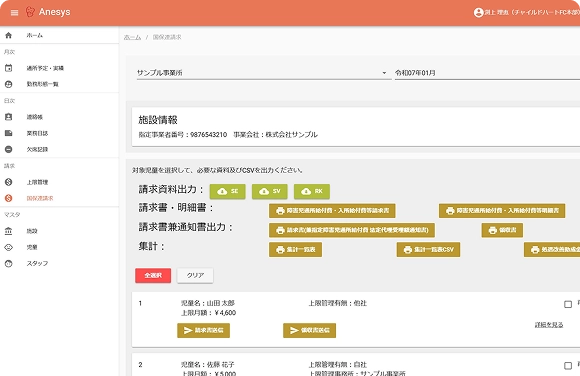580x376 pixels.
Task: Print 請求書(兼指定障害児通所給付費 法定代理受領額通知書)
Action: pos(352,230)
